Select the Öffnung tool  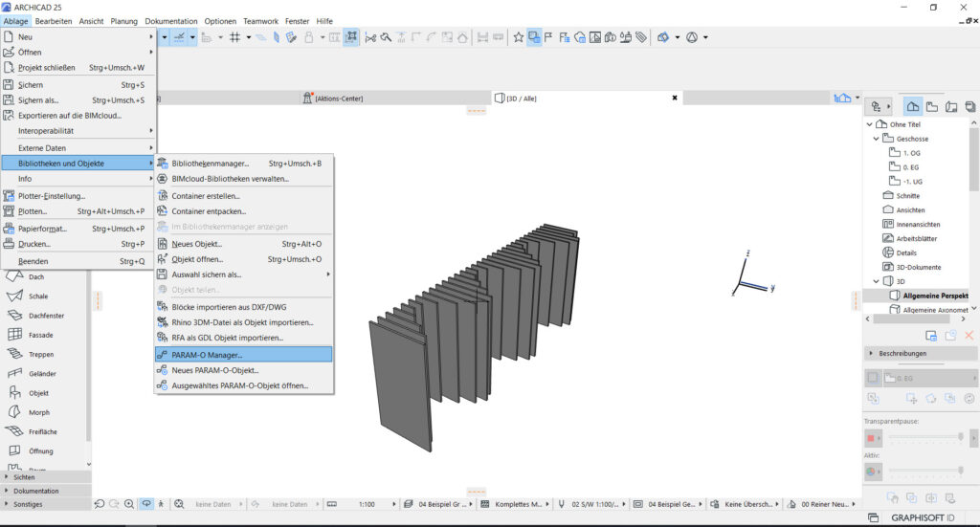click(44, 450)
